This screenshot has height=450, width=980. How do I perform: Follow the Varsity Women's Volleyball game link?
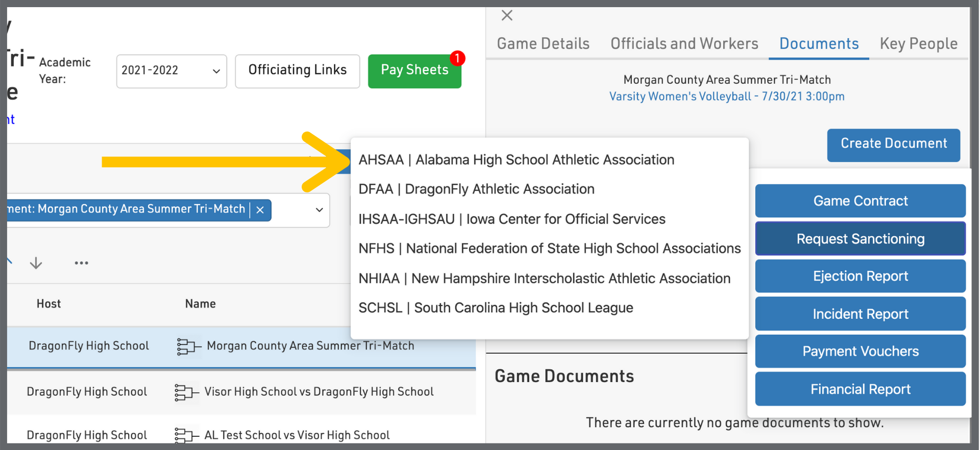726,96
